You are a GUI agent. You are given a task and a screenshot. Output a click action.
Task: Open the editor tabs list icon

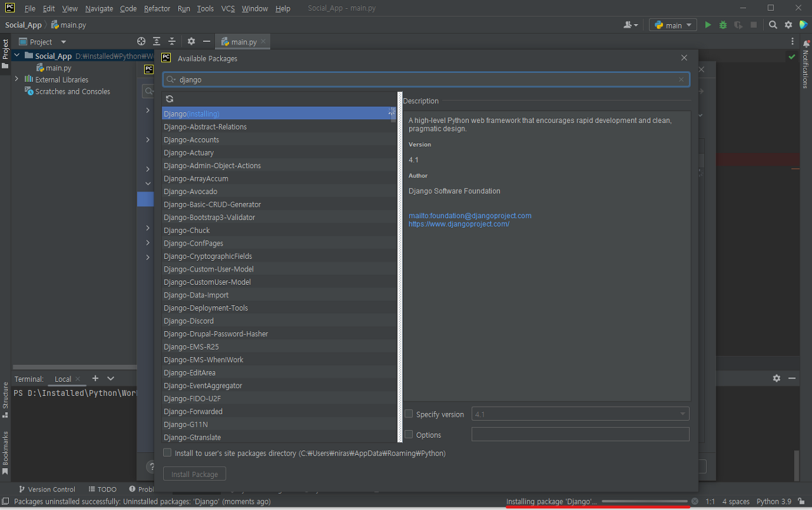coord(792,41)
